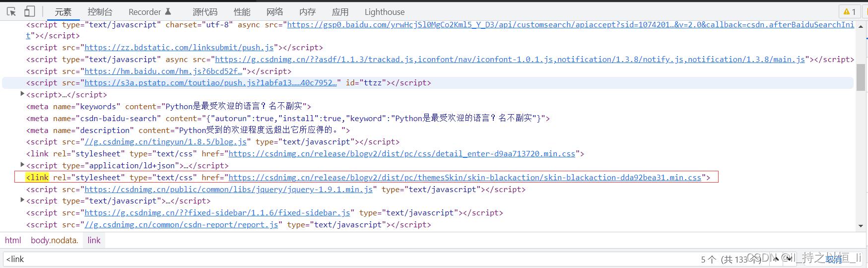Switch to the 控制台 tab

(x=100, y=12)
